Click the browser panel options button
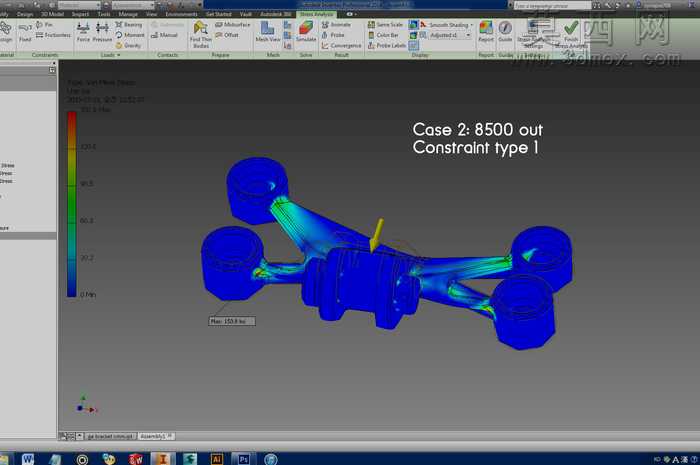This screenshot has height=465, width=700. (52, 70)
